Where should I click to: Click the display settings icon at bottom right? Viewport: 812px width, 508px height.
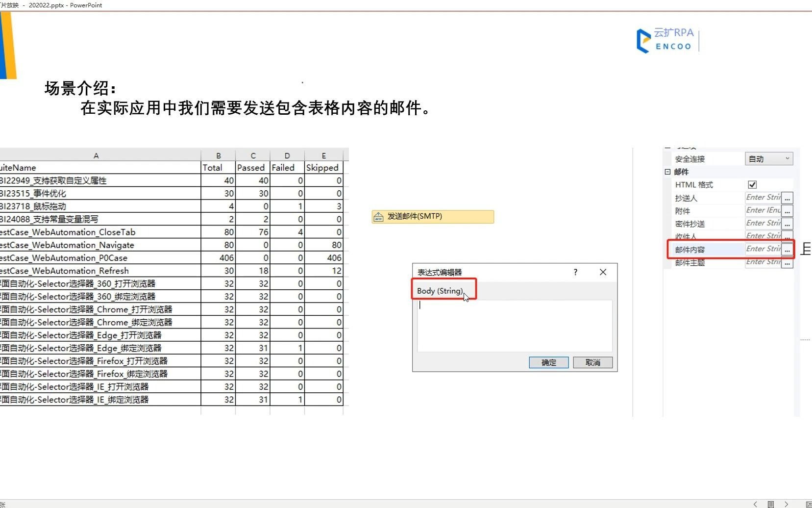pyautogui.click(x=809, y=504)
